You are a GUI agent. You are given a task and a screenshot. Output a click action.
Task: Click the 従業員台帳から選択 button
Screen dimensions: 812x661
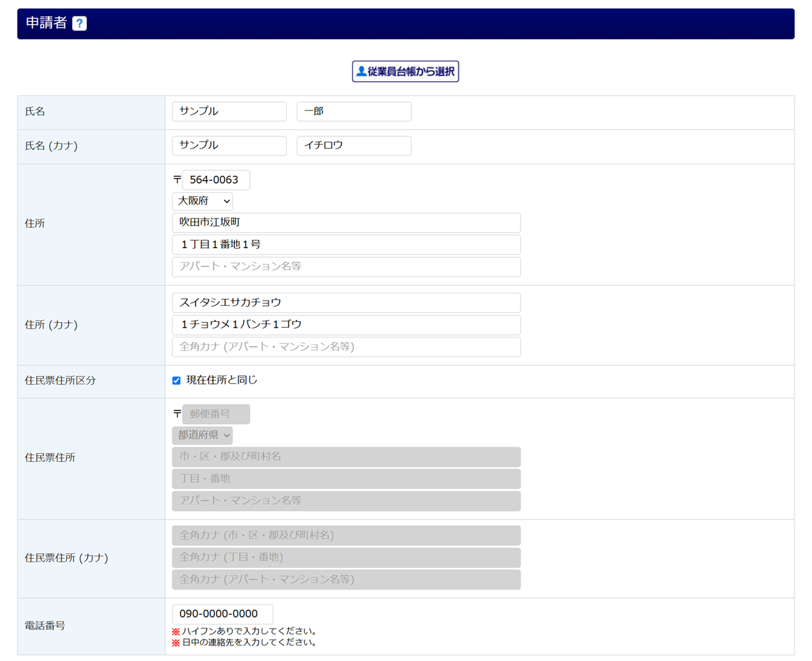pyautogui.click(x=405, y=71)
